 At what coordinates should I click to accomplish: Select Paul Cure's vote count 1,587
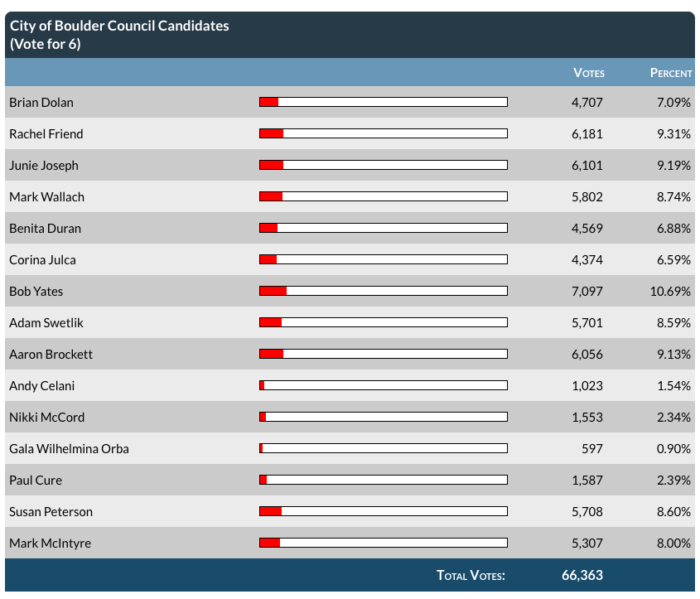click(587, 480)
